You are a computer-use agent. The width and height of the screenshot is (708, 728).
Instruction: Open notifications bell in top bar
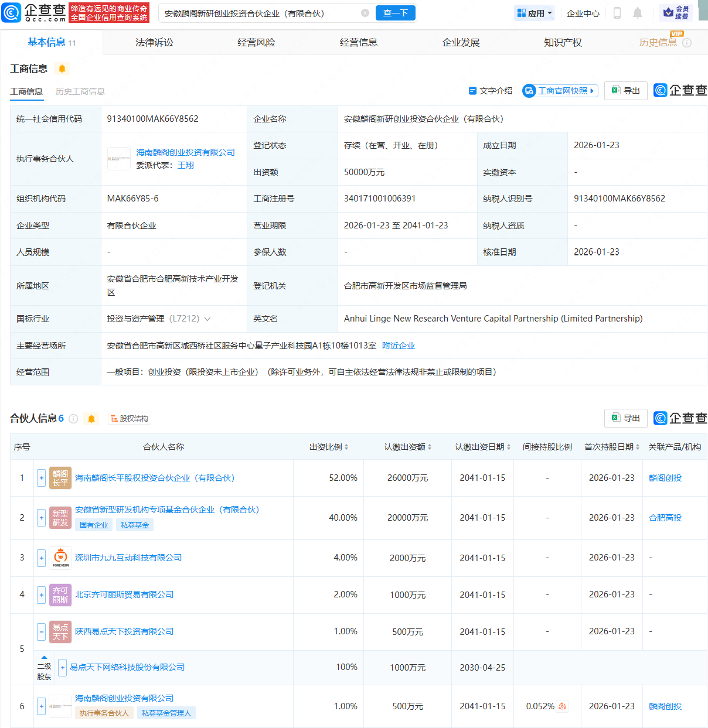coord(638,13)
